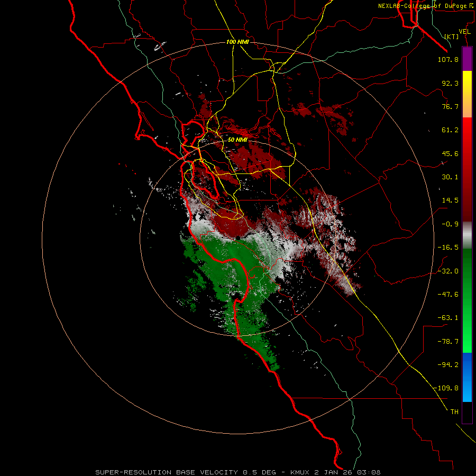Pick the green gradient segment of the color bar

click(x=467, y=300)
